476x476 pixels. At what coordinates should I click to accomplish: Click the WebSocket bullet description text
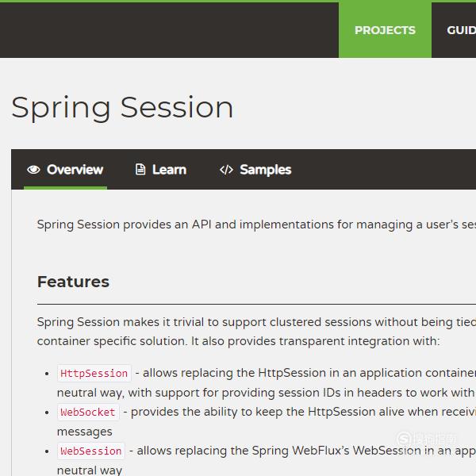coord(267,422)
